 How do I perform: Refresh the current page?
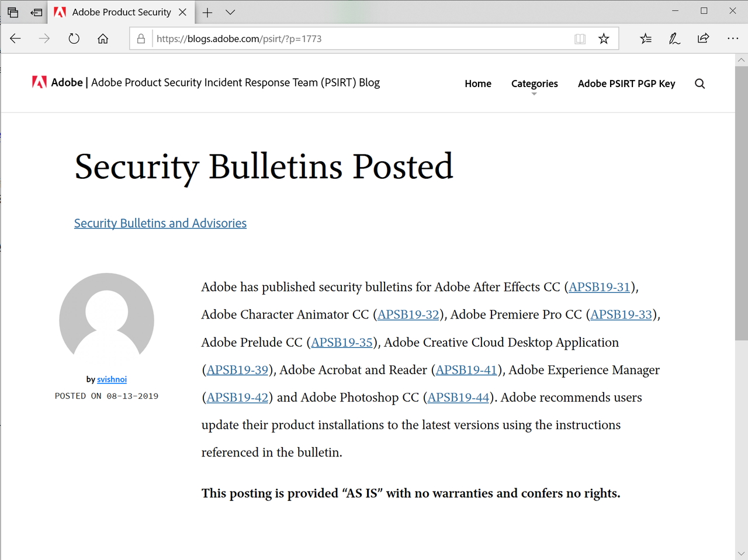coord(74,39)
